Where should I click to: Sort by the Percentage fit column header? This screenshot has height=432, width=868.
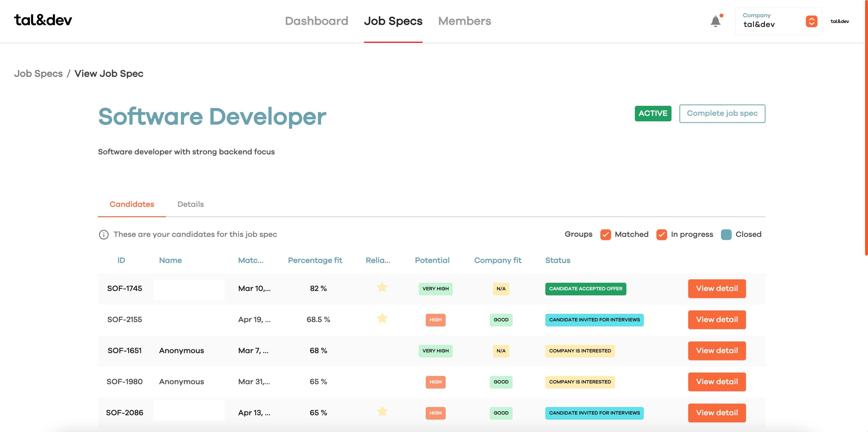pos(315,260)
